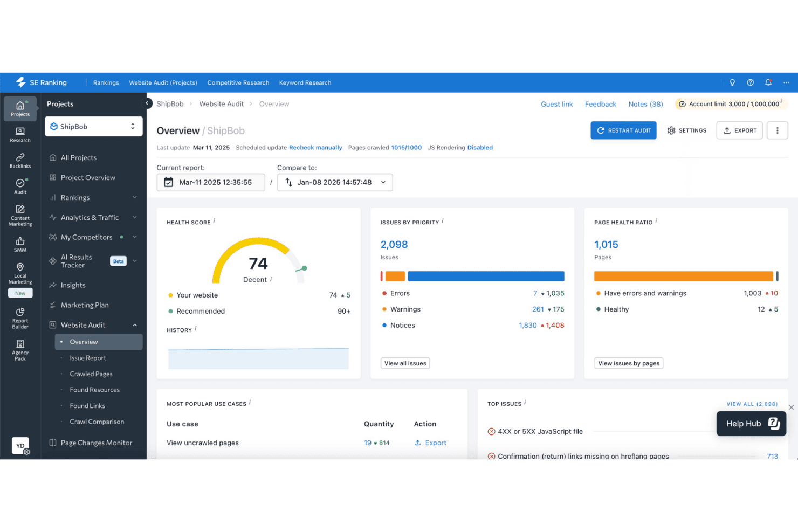The width and height of the screenshot is (798, 532).
Task: Open Keyword Research in top navigation
Action: 305,82
